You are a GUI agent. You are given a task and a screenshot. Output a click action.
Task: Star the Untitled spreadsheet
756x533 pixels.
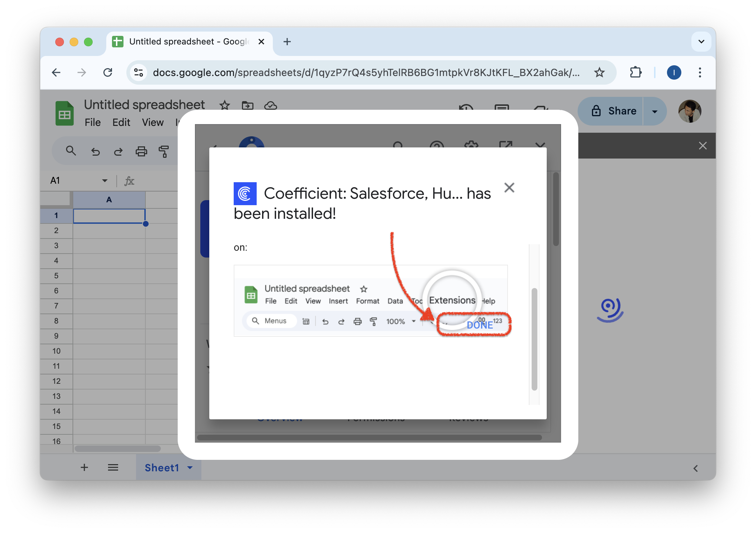click(x=225, y=105)
